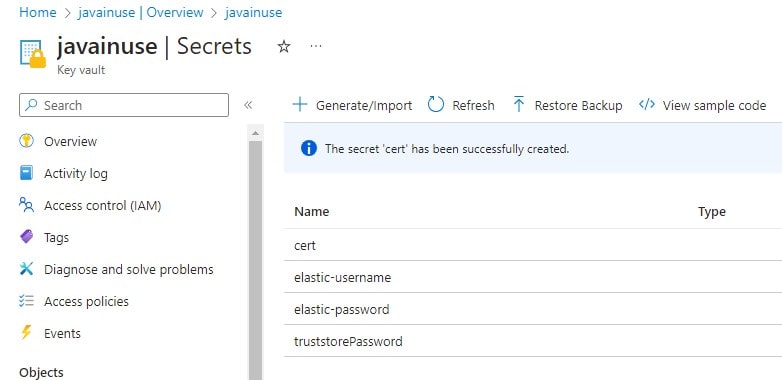Image resolution: width=782 pixels, height=380 pixels.
Task: Sort by the Name column header
Action: (312, 211)
